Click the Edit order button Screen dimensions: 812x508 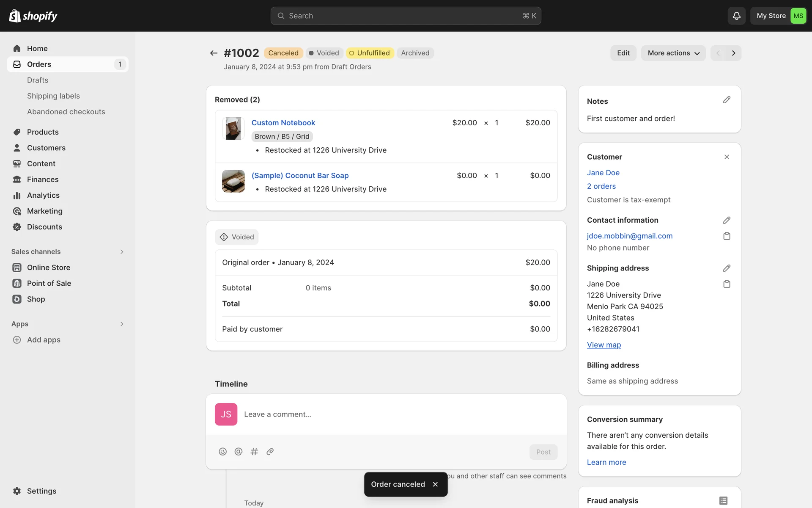click(x=623, y=53)
